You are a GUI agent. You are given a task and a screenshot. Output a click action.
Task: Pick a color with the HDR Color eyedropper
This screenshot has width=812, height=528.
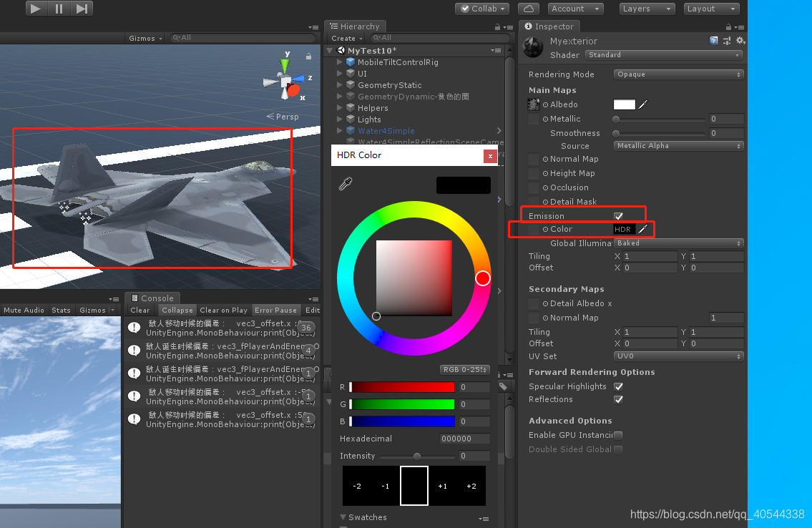coord(346,184)
